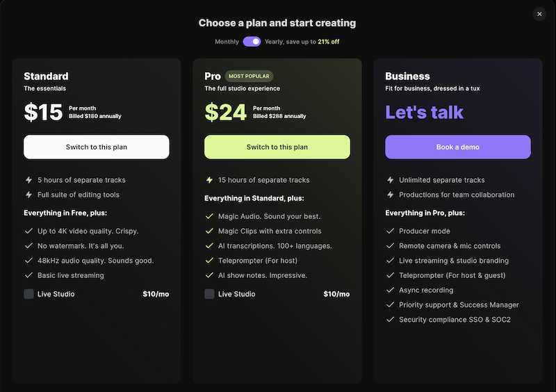
Task: Select the Monthly billing label
Action: (x=227, y=42)
